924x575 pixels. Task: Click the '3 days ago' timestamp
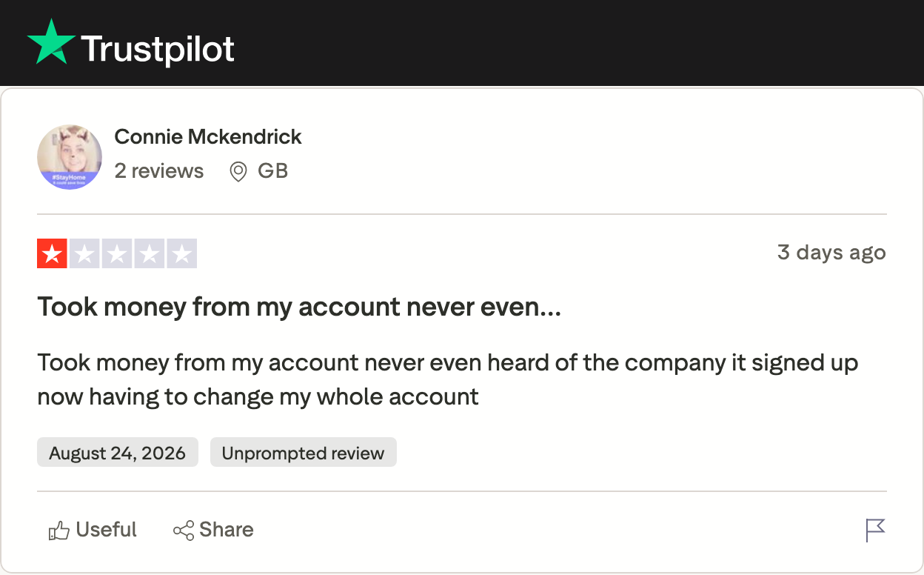[x=831, y=252]
